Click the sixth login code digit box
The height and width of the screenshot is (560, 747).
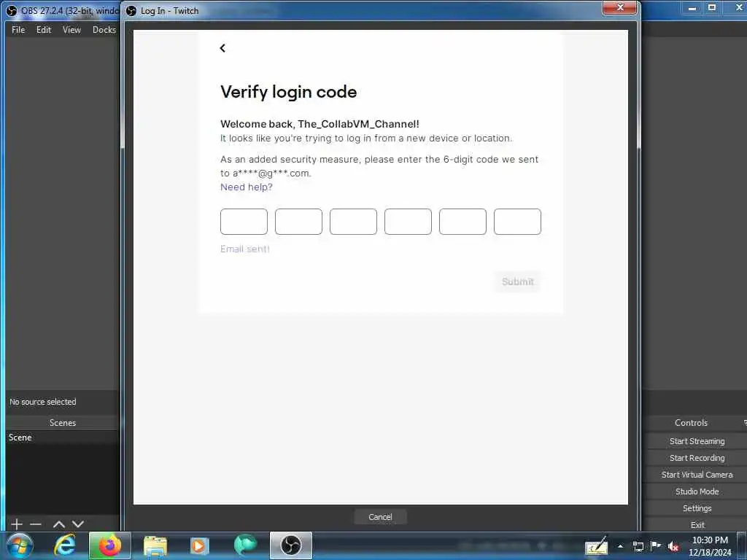click(517, 222)
